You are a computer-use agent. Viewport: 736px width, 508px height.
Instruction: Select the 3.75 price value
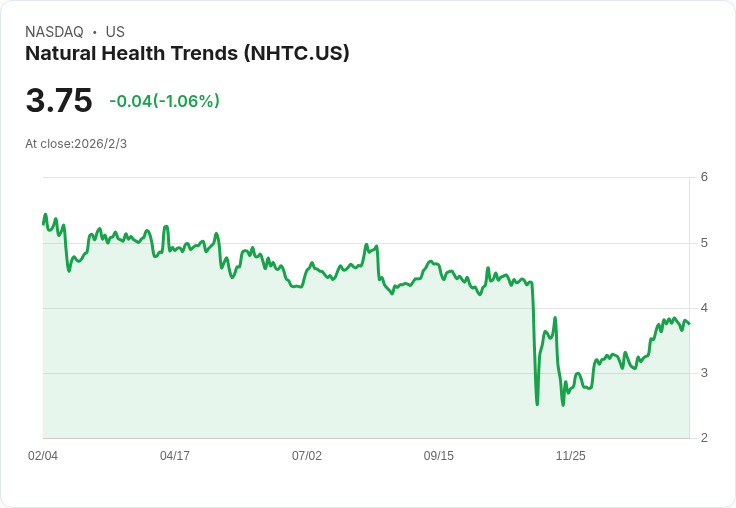pyautogui.click(x=59, y=100)
